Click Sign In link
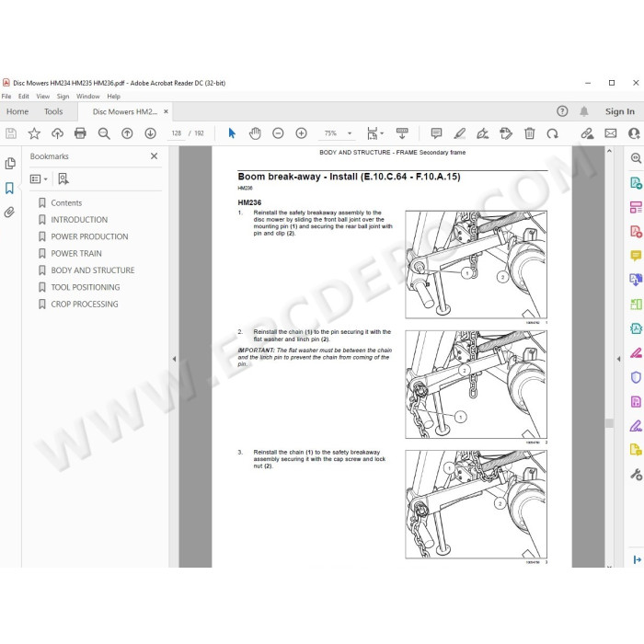The width and height of the screenshot is (644, 644). 620,111
